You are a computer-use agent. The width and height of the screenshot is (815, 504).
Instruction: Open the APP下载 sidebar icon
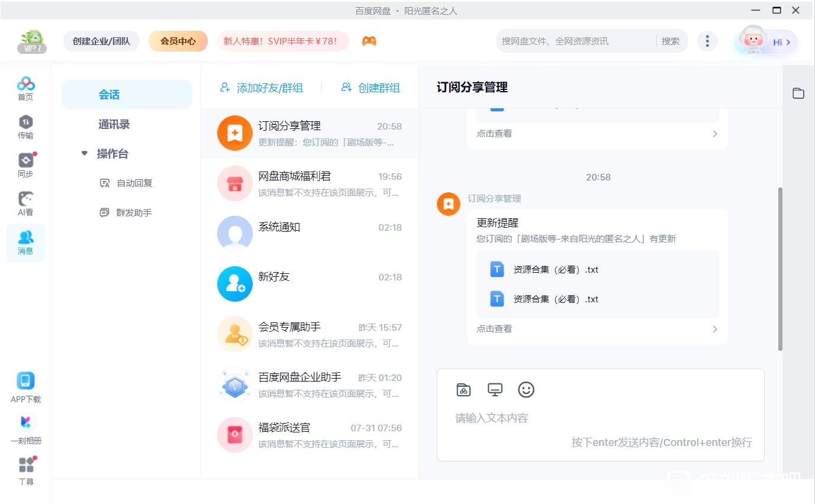pyautogui.click(x=25, y=387)
